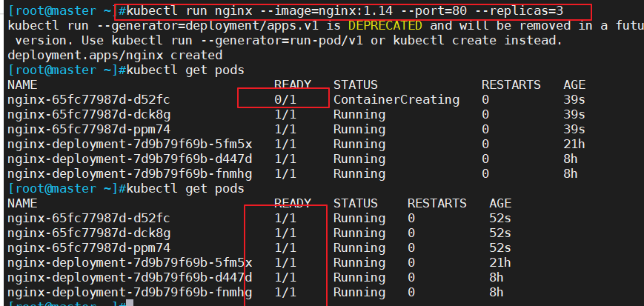Viewport: 644px width, 306px height.
Task: Select the line starting 'version. Use kubectl run'
Action: (x=288, y=40)
